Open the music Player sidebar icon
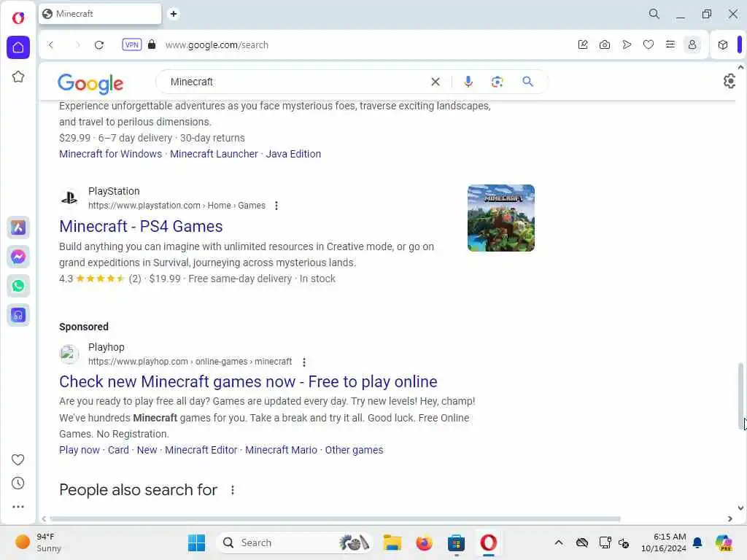This screenshot has width=747, height=560. [18, 315]
